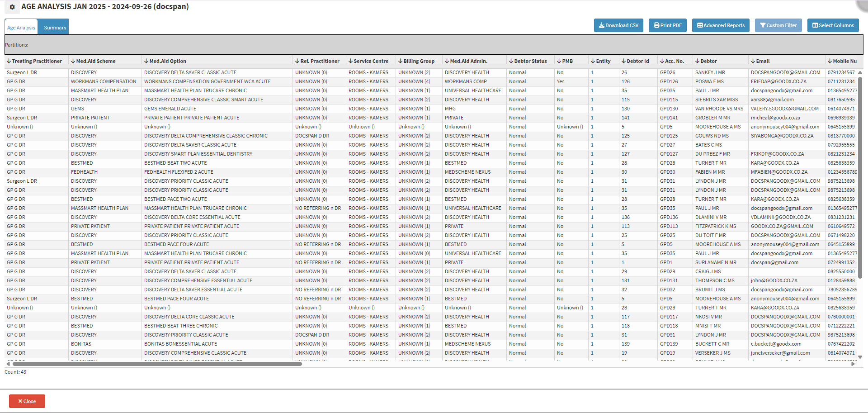Open Advanced Reports

[x=720, y=25]
